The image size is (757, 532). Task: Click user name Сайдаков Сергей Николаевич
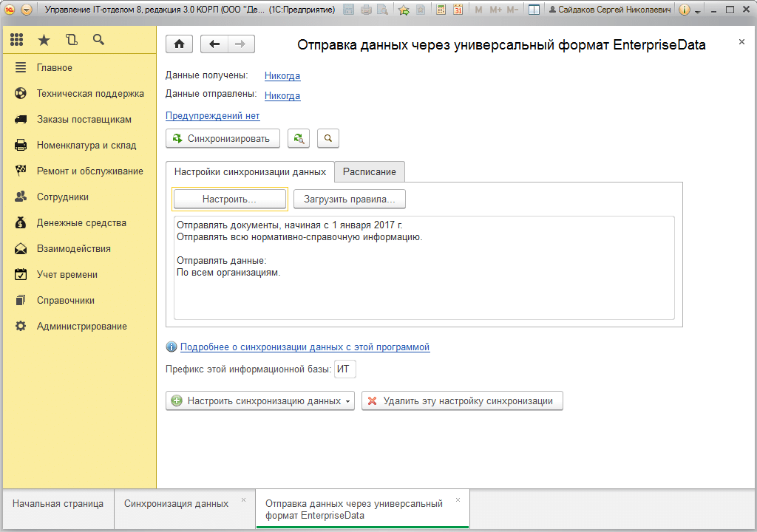[610, 10]
